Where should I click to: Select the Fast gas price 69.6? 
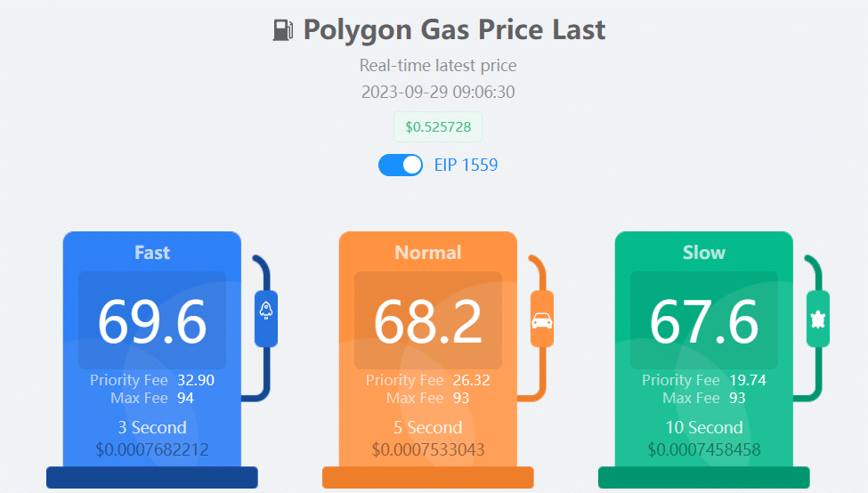152,321
